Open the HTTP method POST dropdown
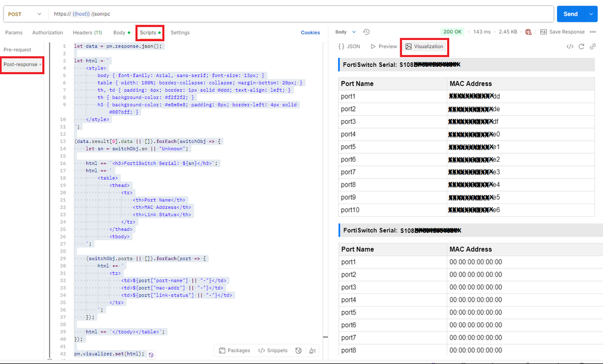 (25, 14)
